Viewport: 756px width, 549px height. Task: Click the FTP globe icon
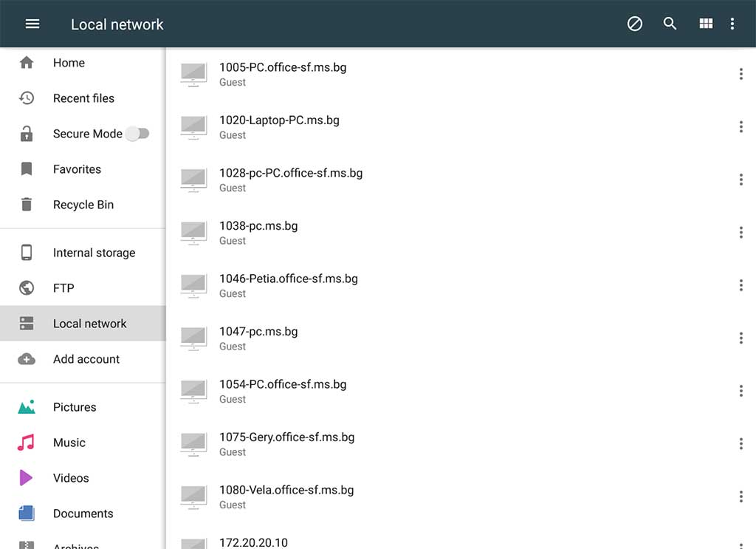27,288
